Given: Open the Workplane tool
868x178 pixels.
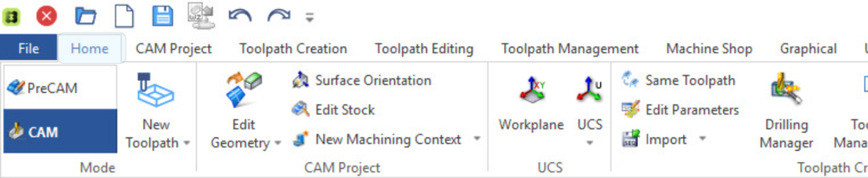Looking at the screenshot, I should pos(531,105).
